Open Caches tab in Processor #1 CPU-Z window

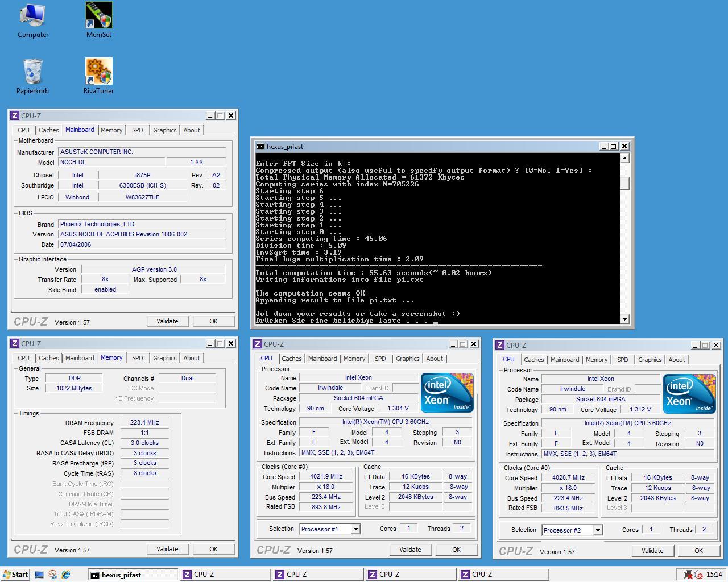(292, 359)
